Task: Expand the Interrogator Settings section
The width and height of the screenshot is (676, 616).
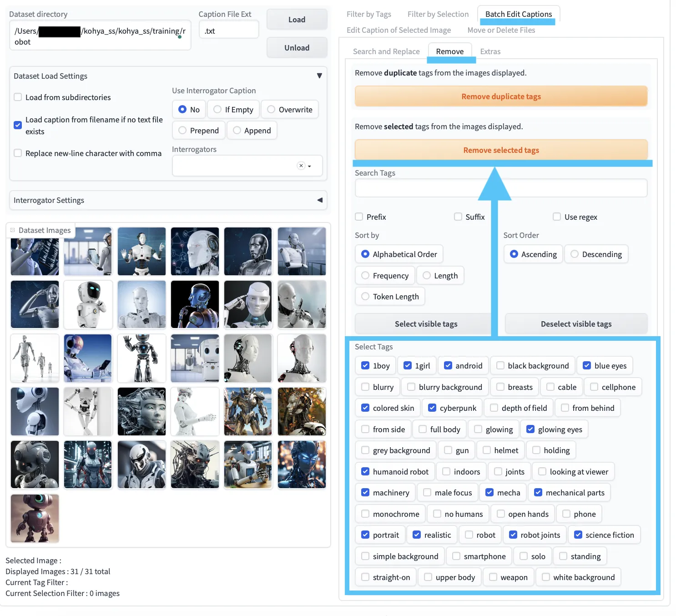Action: click(319, 200)
